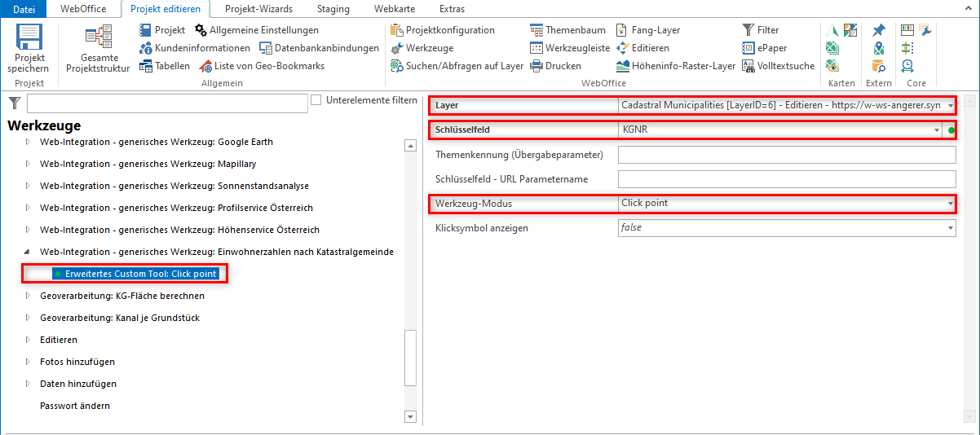Click the database search icon in Extern

[878, 66]
